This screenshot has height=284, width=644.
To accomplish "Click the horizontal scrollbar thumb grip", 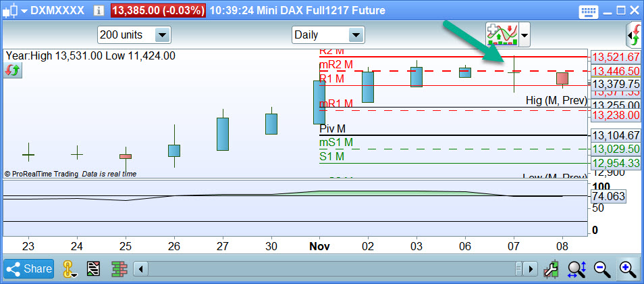I will (520, 270).
